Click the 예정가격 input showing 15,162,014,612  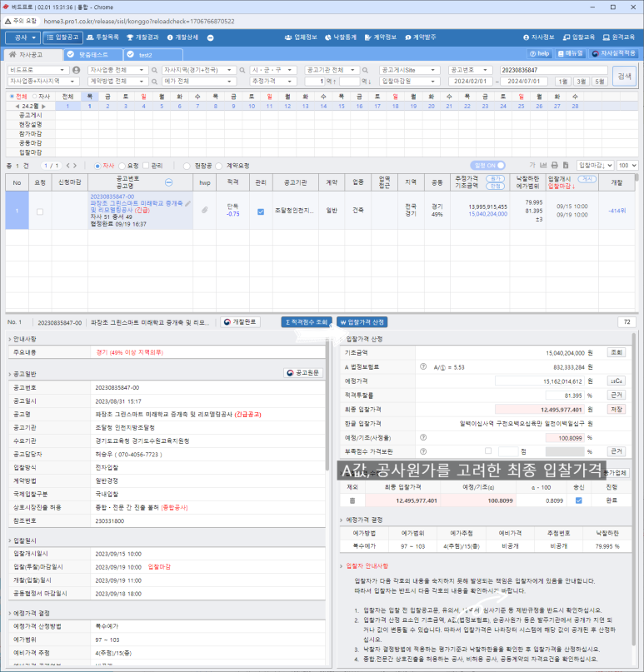(539, 381)
